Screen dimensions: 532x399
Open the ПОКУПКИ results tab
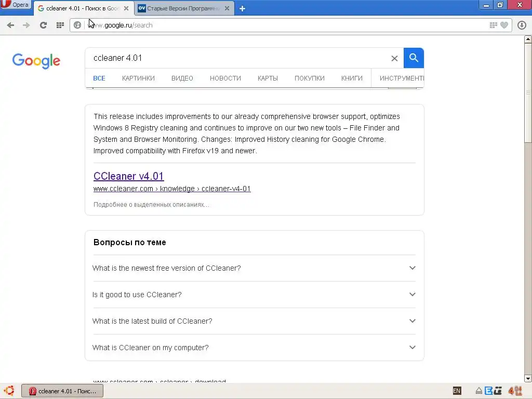[x=310, y=78]
